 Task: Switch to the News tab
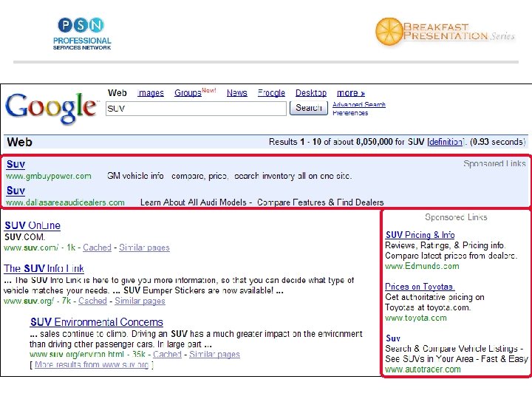point(237,92)
